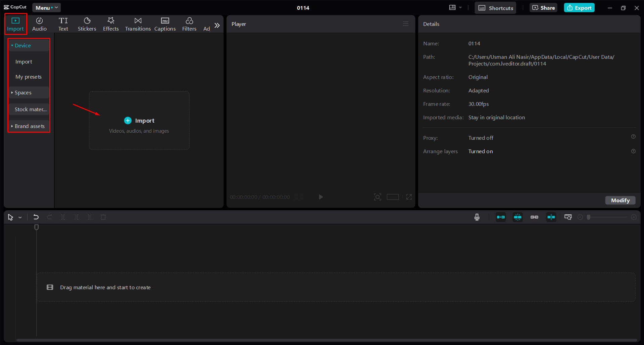
Task: Toggle the main track magnet
Action: [501, 217]
